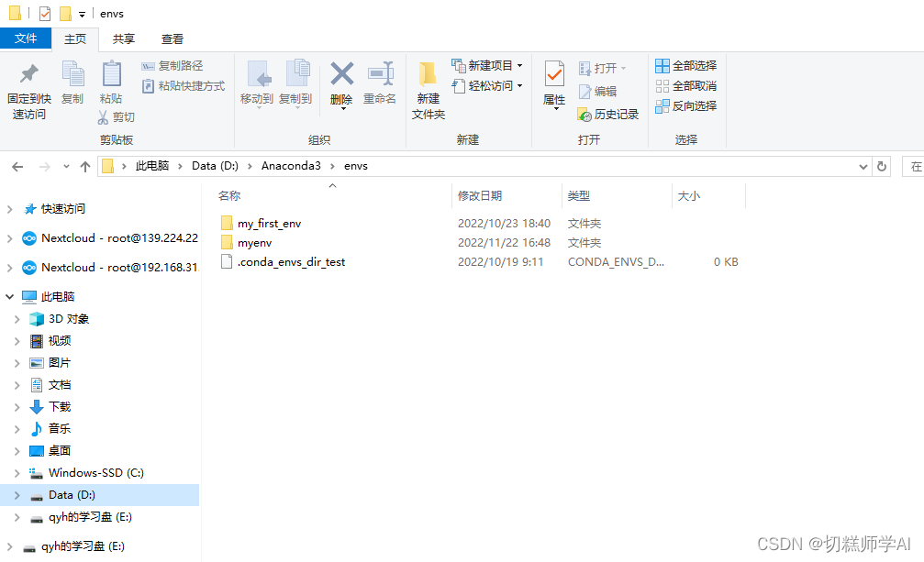Click the Up directory arrow
The width and height of the screenshot is (924, 562).
click(x=84, y=167)
